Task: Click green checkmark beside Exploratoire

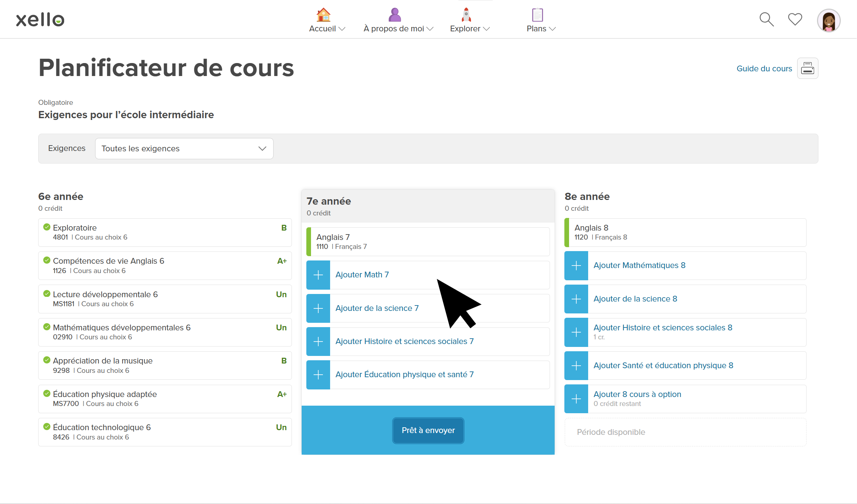Action: [x=47, y=227]
